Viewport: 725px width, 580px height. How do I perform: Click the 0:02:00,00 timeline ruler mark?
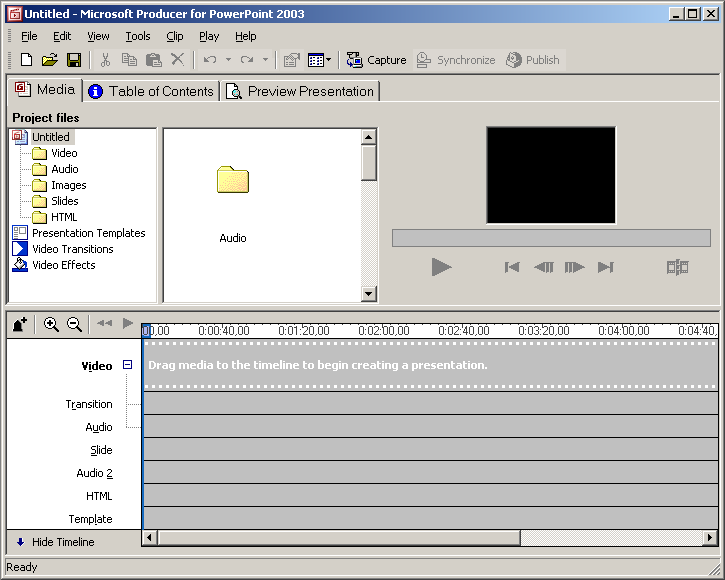[384, 330]
